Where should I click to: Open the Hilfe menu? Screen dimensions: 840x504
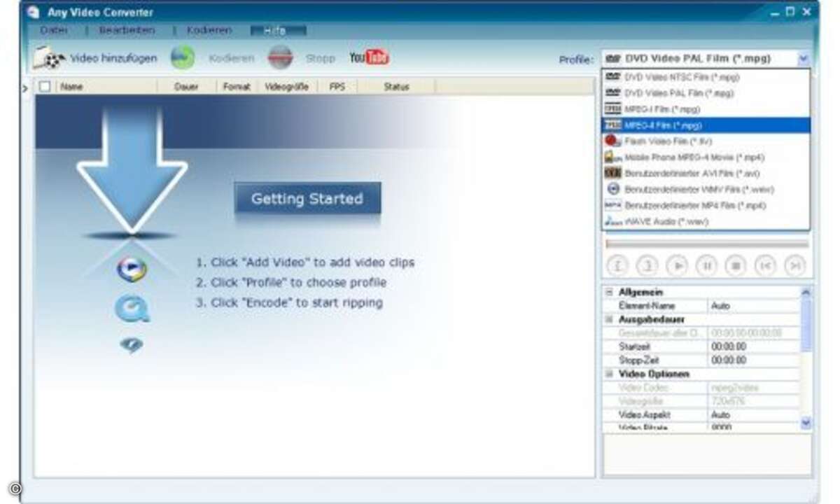278,31
